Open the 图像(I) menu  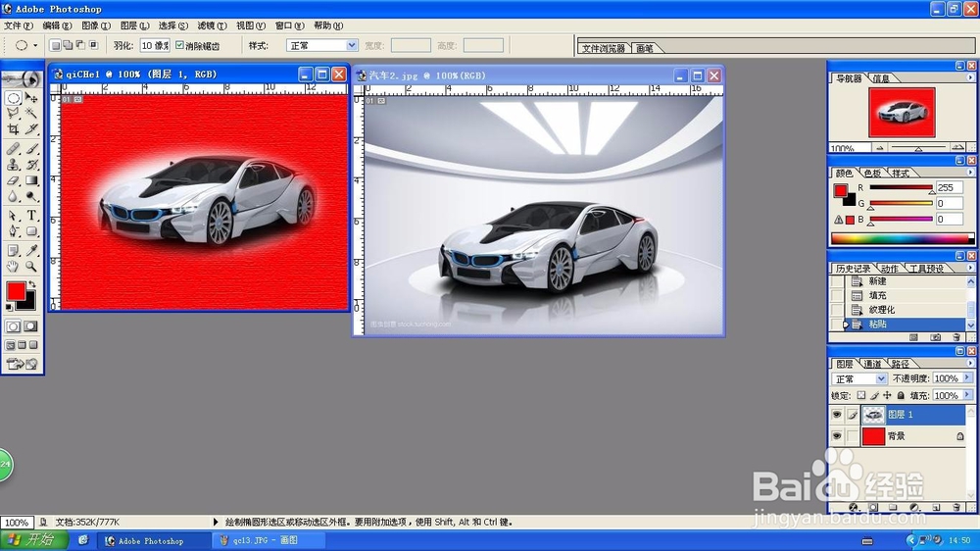point(96,25)
